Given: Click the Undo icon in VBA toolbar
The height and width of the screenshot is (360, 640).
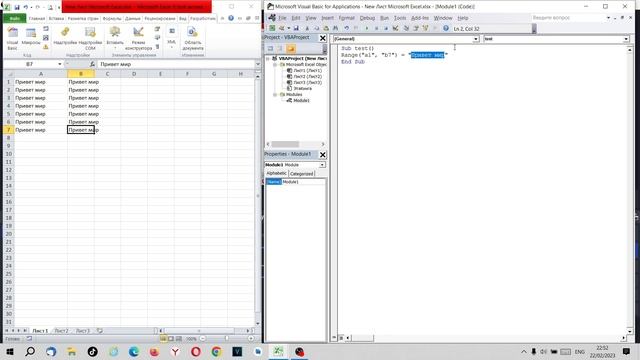Looking at the screenshot, I should pyautogui.click(x=347, y=28).
